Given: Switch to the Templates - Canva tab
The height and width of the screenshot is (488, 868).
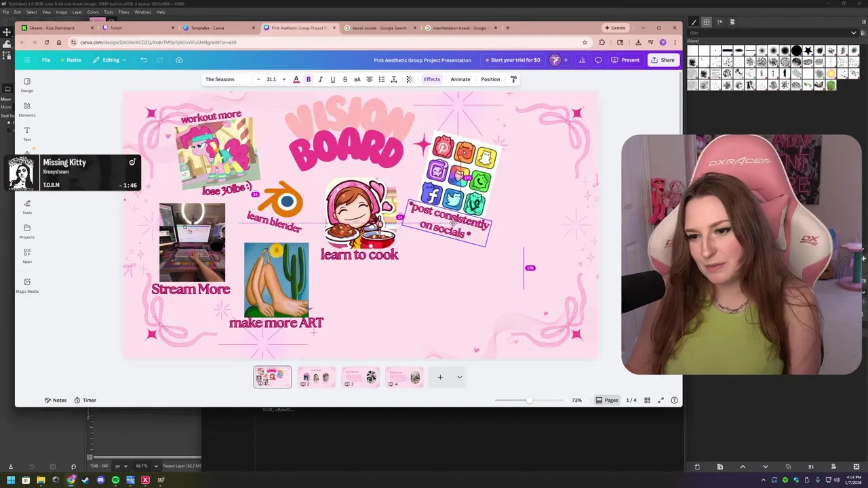Looking at the screenshot, I should pos(218,28).
